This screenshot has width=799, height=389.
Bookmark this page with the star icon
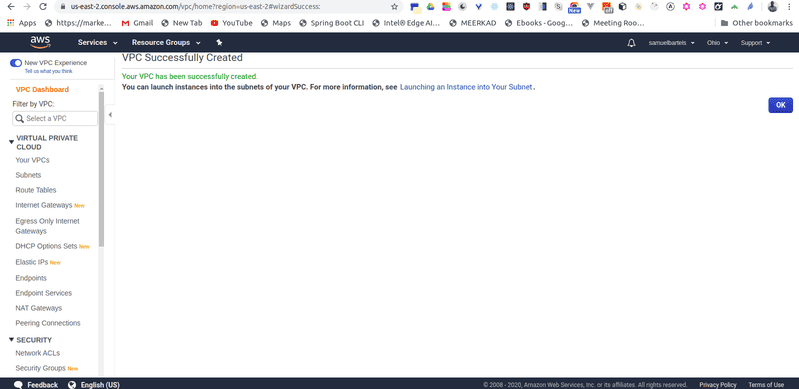tap(394, 7)
